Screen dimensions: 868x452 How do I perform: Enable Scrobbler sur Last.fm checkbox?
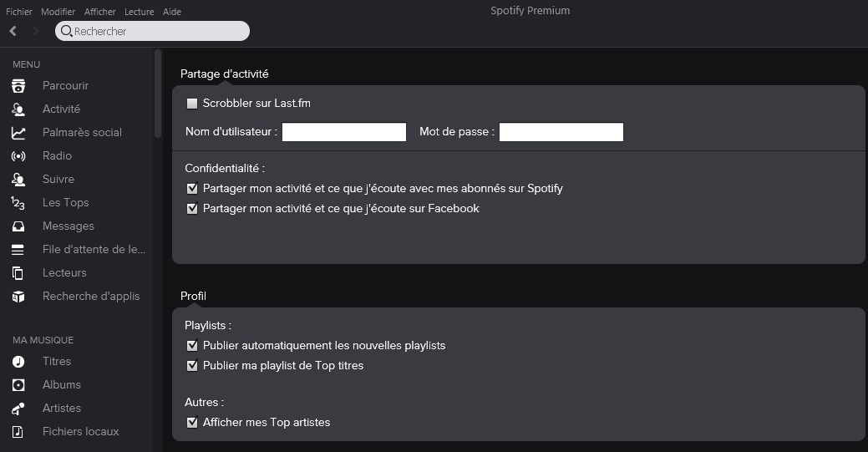[x=192, y=104]
